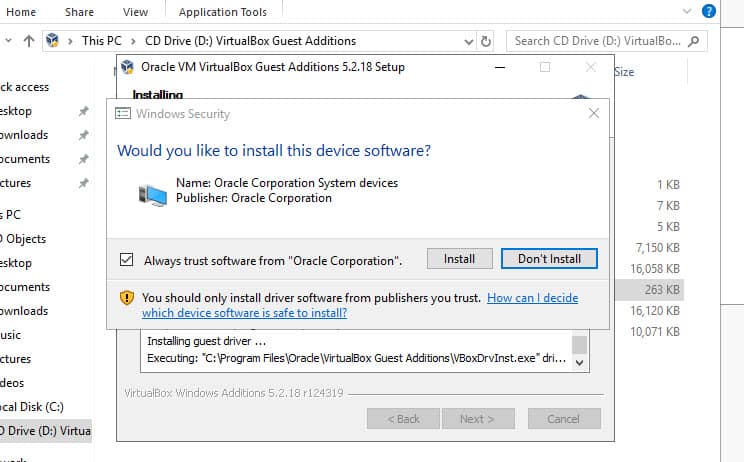This screenshot has height=462, width=744.
Task: Click the VirtualBox setup window title icon
Action: point(127,67)
